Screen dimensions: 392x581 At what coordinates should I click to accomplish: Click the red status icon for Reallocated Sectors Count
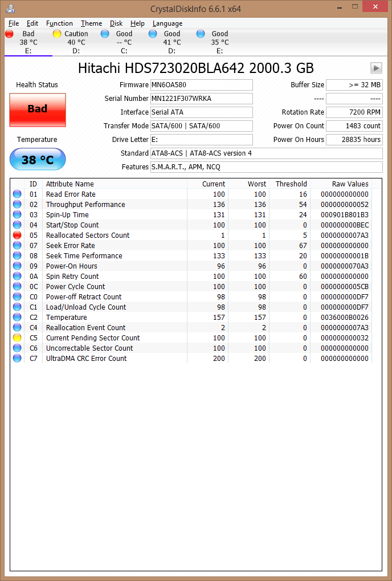(x=17, y=235)
